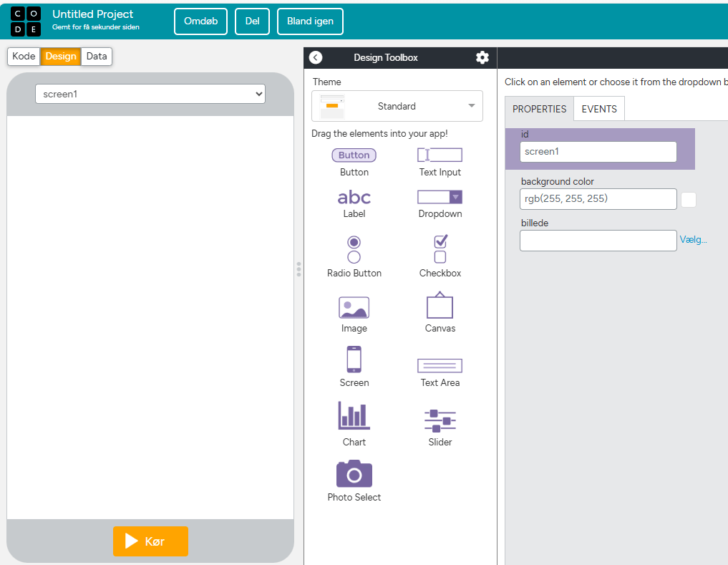
Task: Switch to the Kode tab
Action: [x=24, y=57]
